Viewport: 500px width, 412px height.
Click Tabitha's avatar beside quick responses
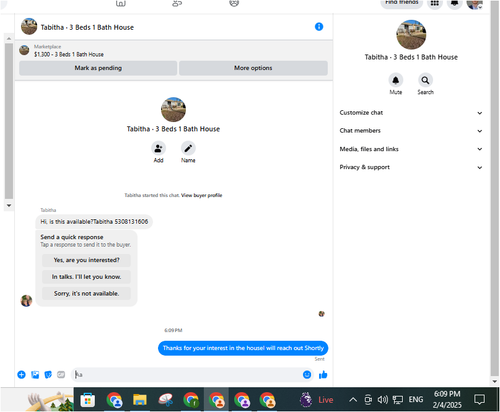coord(26,301)
